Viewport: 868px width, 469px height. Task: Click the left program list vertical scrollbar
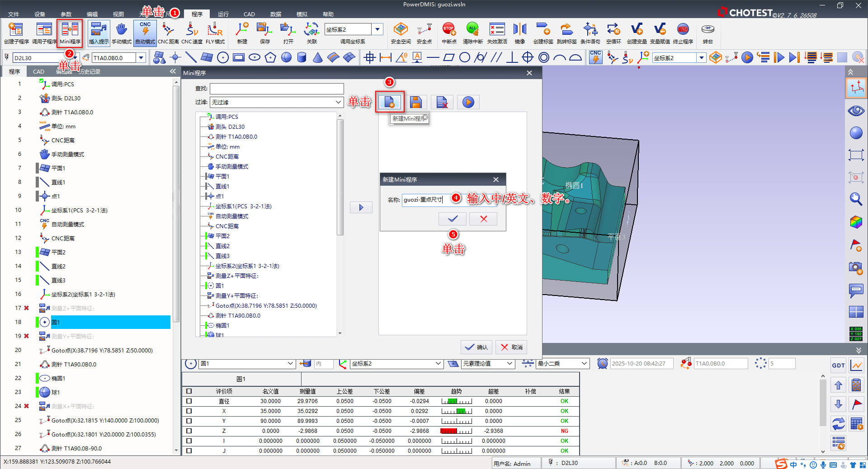coord(176,203)
